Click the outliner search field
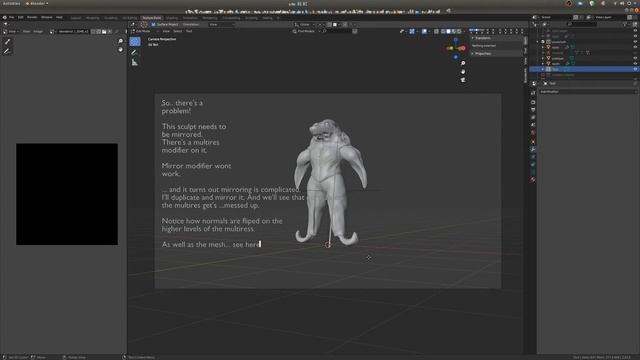Viewport: 640px width, 360px height. pyautogui.click(x=582, y=24)
